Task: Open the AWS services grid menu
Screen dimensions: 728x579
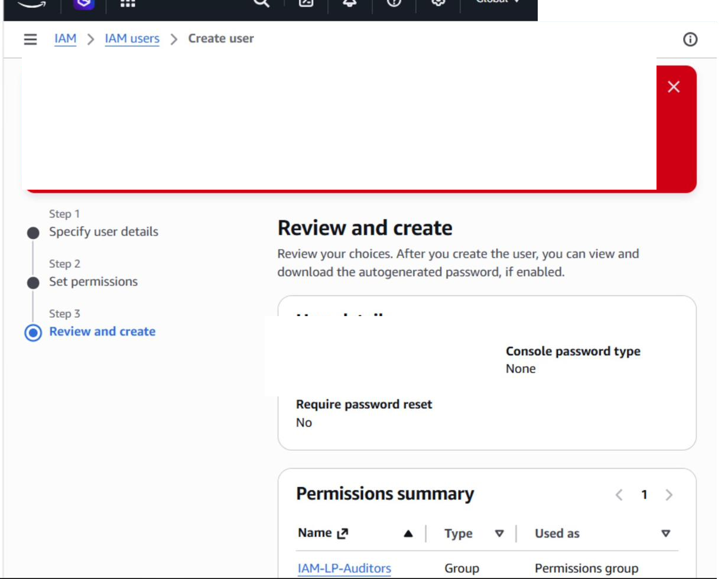Action: (x=128, y=3)
